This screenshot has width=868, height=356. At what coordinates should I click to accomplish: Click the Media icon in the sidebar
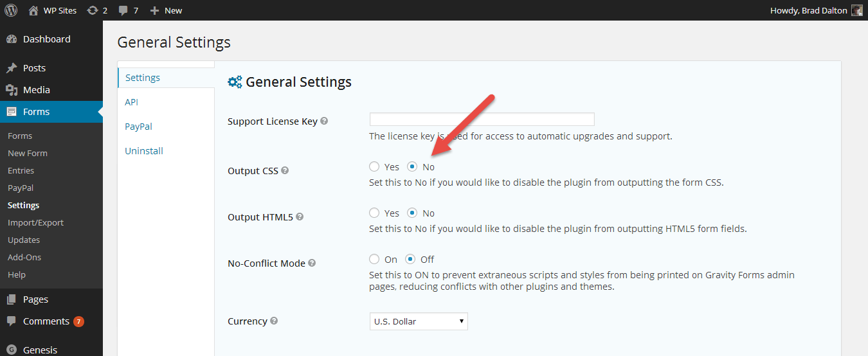pos(12,90)
